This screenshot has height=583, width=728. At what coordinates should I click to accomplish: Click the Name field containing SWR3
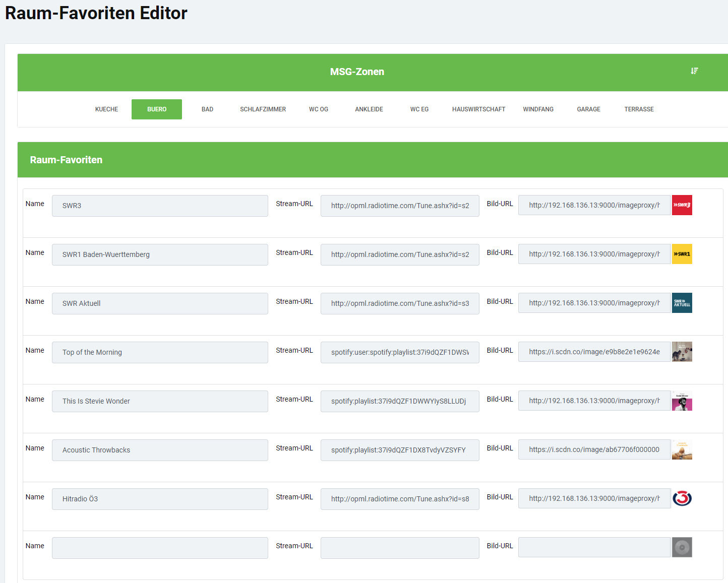point(160,206)
